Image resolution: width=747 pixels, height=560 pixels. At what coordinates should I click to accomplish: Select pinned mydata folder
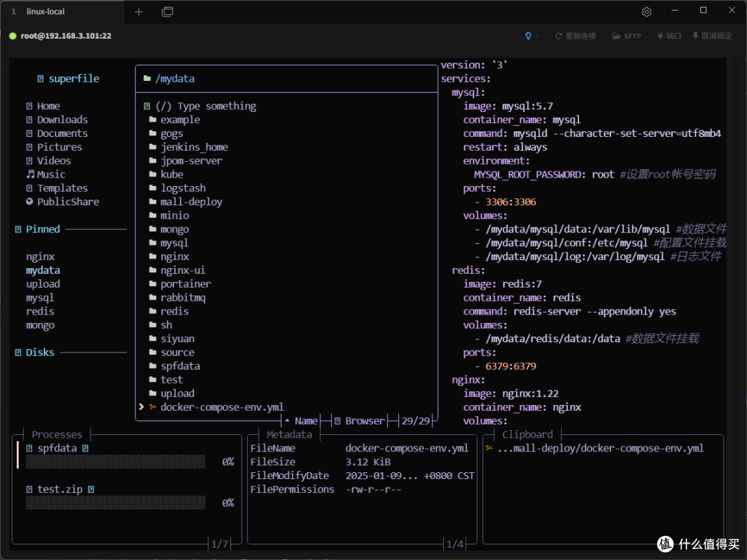click(x=43, y=270)
